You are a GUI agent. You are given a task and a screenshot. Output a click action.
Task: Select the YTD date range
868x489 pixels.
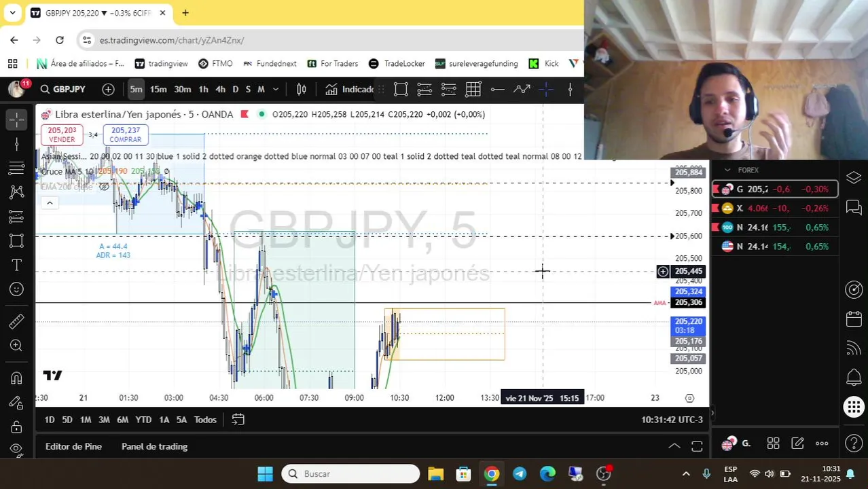[143, 420]
